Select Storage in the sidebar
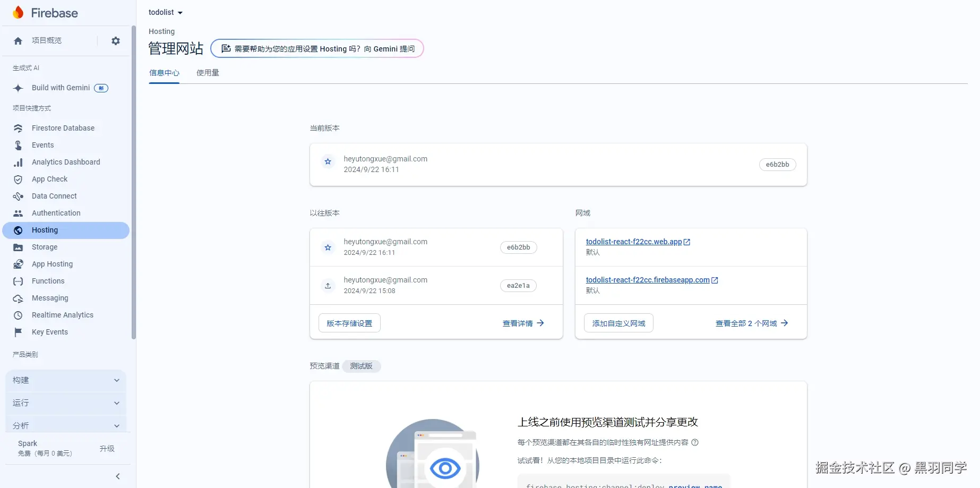This screenshot has height=488, width=980. tap(66, 247)
